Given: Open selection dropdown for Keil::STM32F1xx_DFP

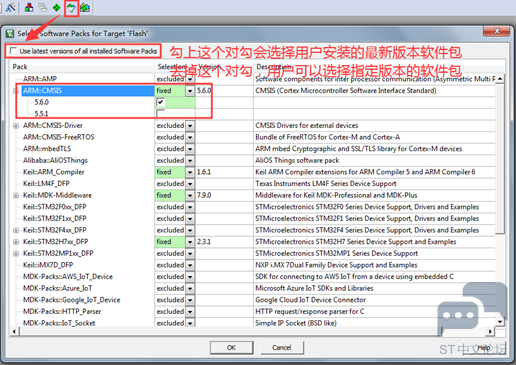Looking at the screenshot, I should click(190, 219).
